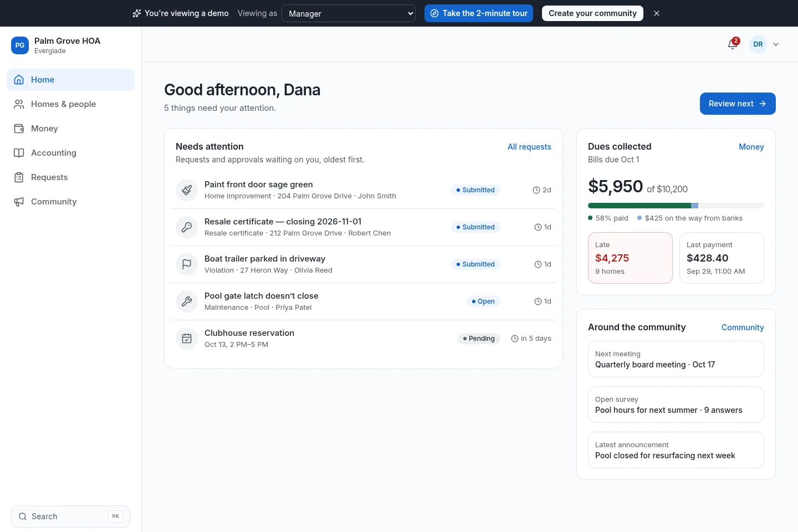This screenshot has width=798, height=532.
Task: Click the Open status badge
Action: click(x=483, y=301)
